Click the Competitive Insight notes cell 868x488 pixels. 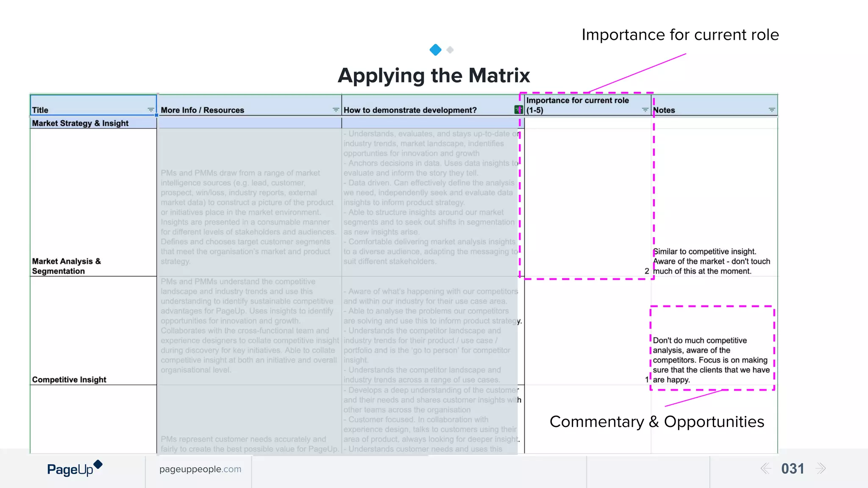714,331
